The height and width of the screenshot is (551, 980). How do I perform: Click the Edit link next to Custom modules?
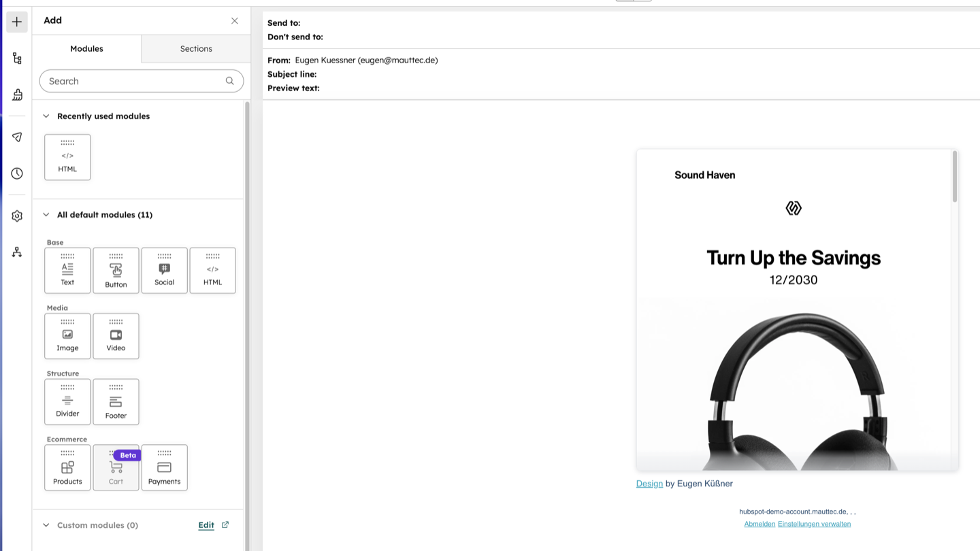pyautogui.click(x=206, y=524)
